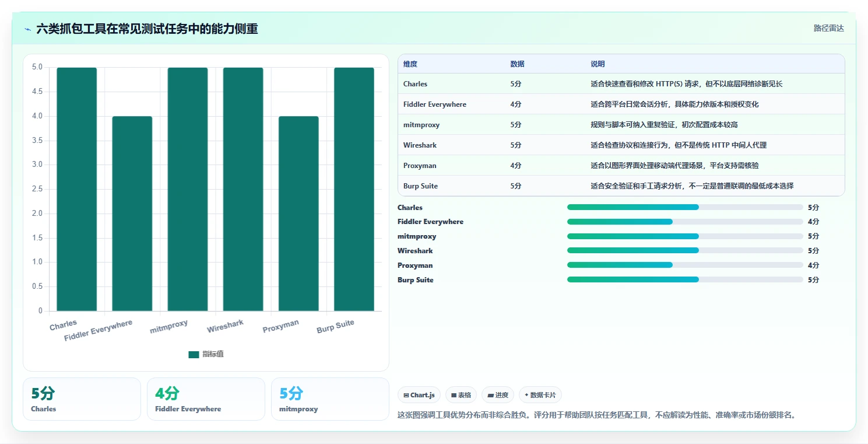Image resolution: width=868 pixels, height=444 pixels.
Task: Click the Fiddler Everywhere bar in chart
Action: click(x=132, y=214)
